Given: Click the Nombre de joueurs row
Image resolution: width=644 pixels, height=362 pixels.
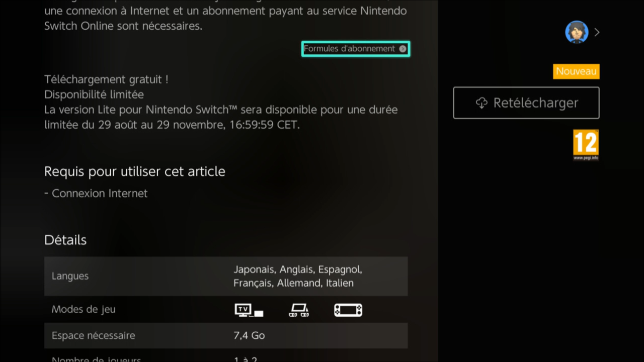Looking at the screenshot, I should 226,358.
